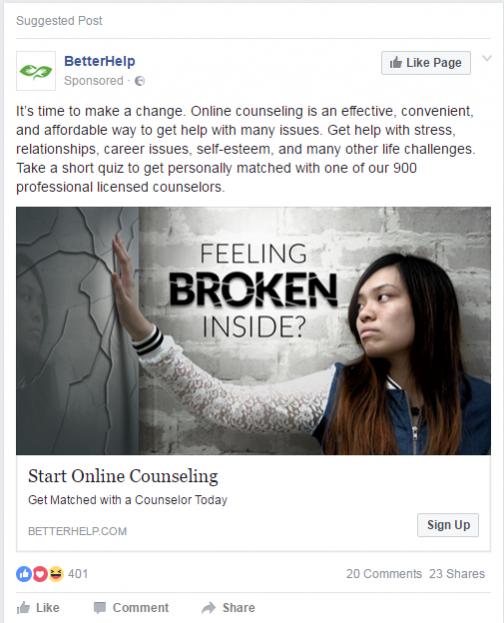Image resolution: width=504 pixels, height=623 pixels.
Task: Click the Sign Up button
Action: 448,525
